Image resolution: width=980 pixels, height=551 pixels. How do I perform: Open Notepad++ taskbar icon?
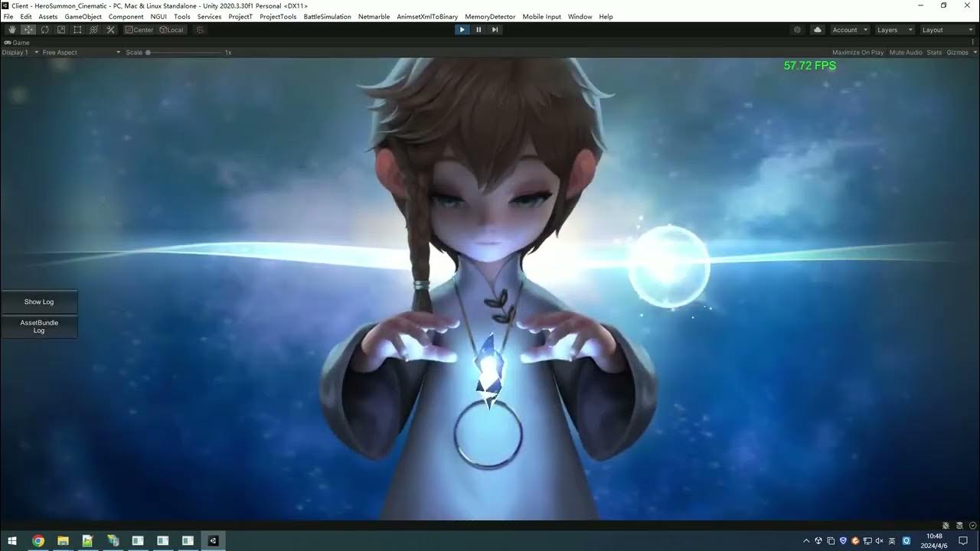coord(88,540)
